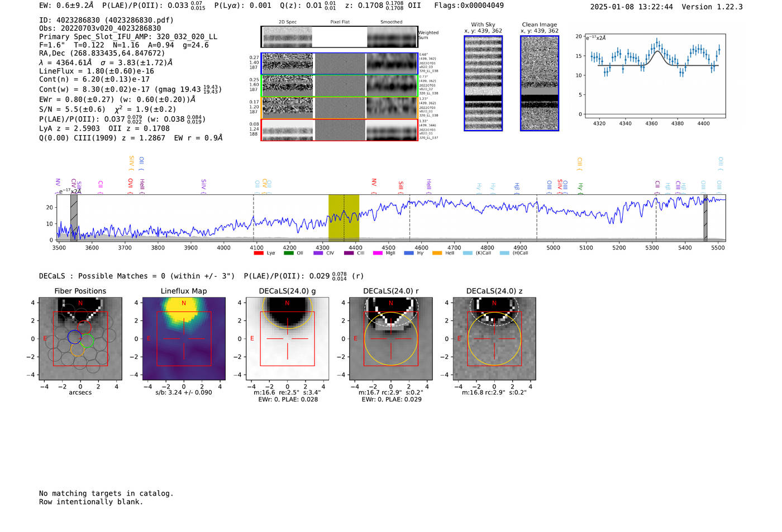The image size is (782, 532).
Task: Pick the (H)CaII legend swatch
Action: click(x=504, y=253)
